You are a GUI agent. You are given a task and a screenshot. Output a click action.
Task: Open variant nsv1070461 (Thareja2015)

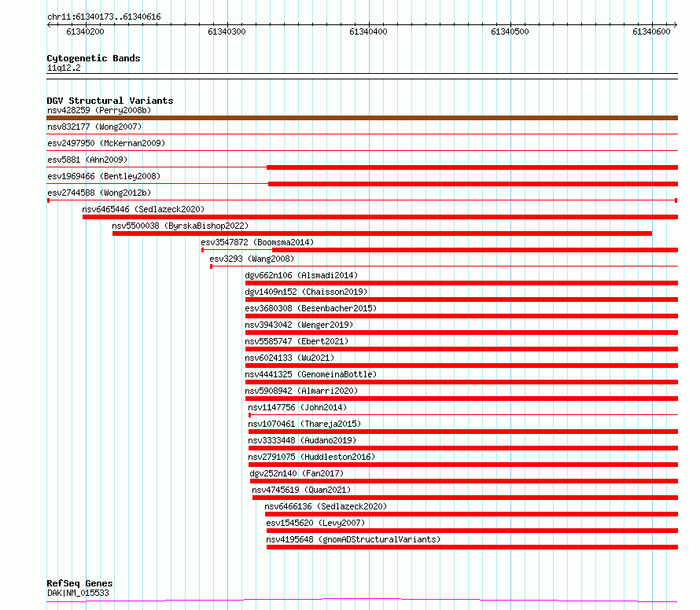304,424
